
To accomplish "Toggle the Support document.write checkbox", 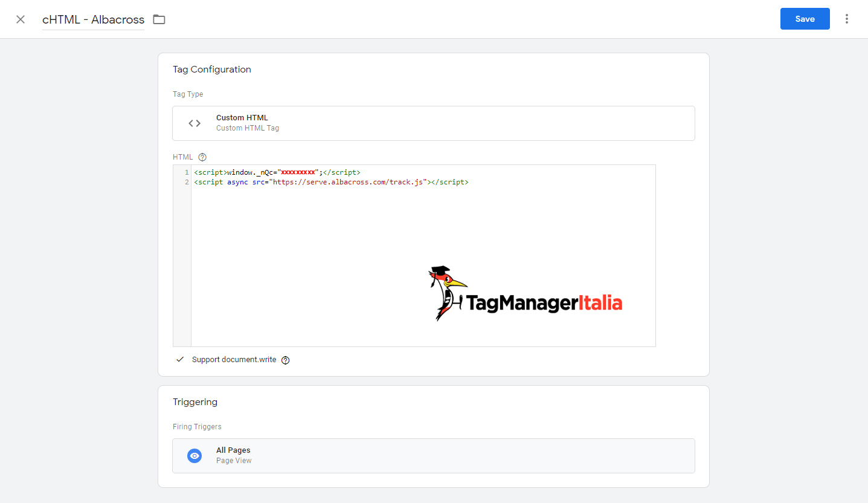I will point(180,359).
